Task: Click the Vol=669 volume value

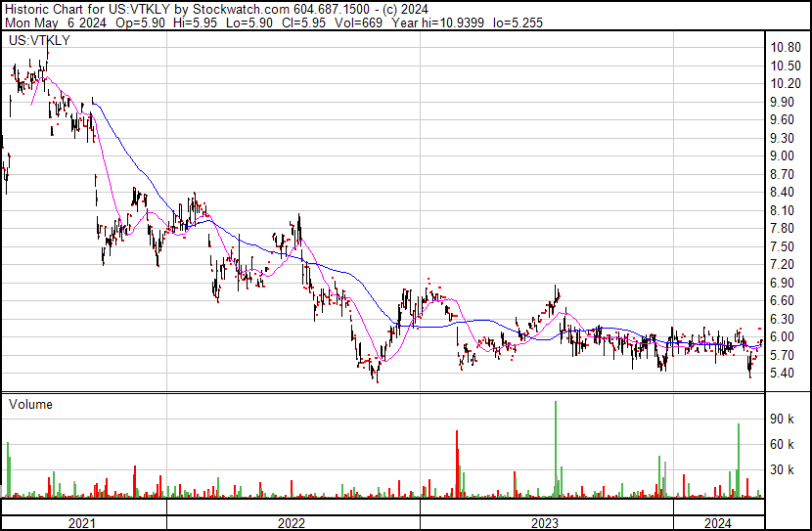Action: [358, 22]
